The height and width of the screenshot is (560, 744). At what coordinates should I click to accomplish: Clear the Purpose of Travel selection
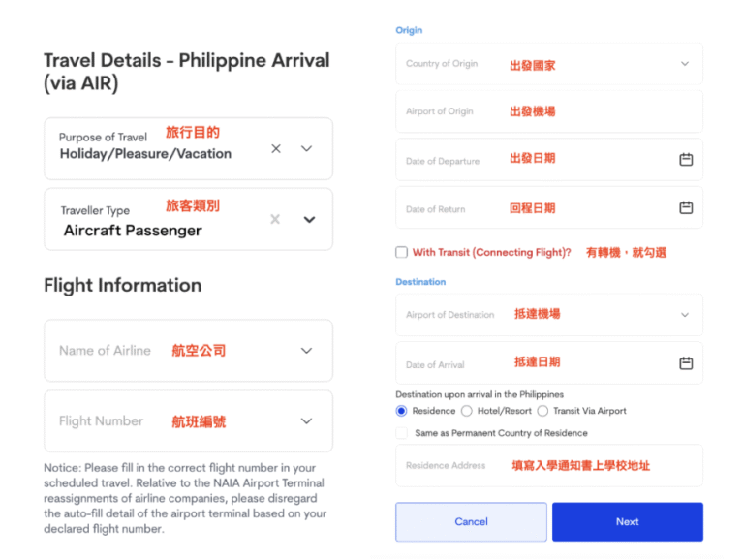tap(276, 149)
